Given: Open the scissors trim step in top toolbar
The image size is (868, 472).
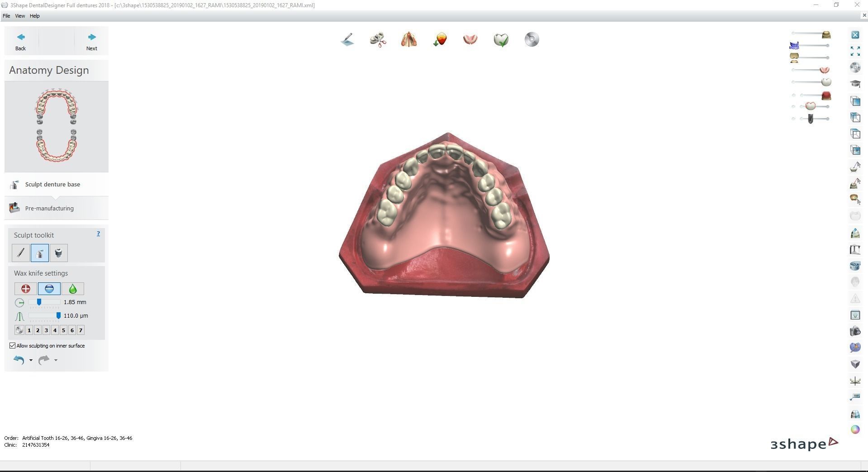Looking at the screenshot, I should click(378, 40).
